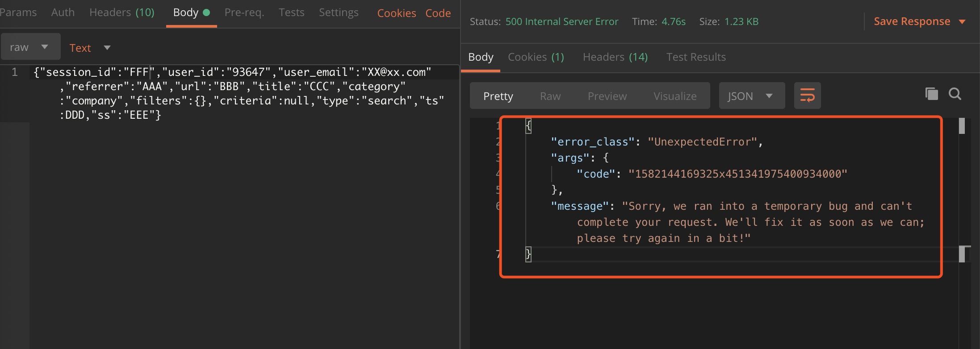Open the Cookies link
Viewport: 980px width, 349px height.
pos(397,13)
